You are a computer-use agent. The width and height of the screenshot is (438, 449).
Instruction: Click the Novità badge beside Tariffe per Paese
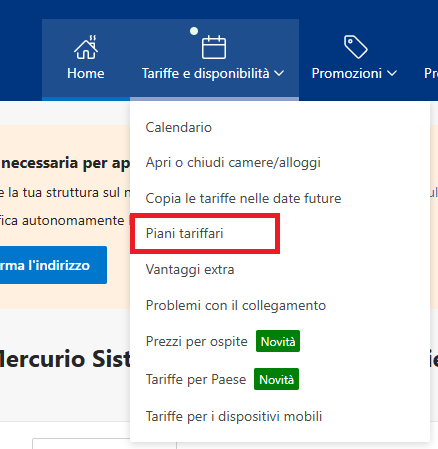[x=276, y=379]
